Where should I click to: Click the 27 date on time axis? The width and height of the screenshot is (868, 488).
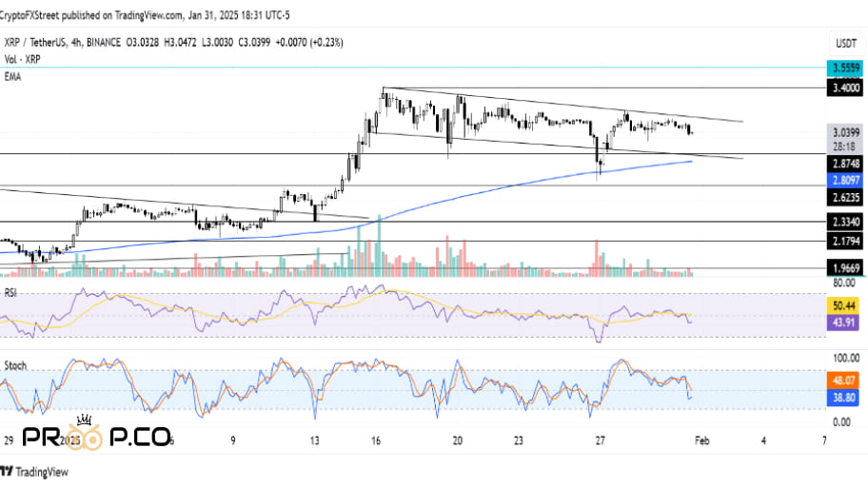pyautogui.click(x=600, y=440)
